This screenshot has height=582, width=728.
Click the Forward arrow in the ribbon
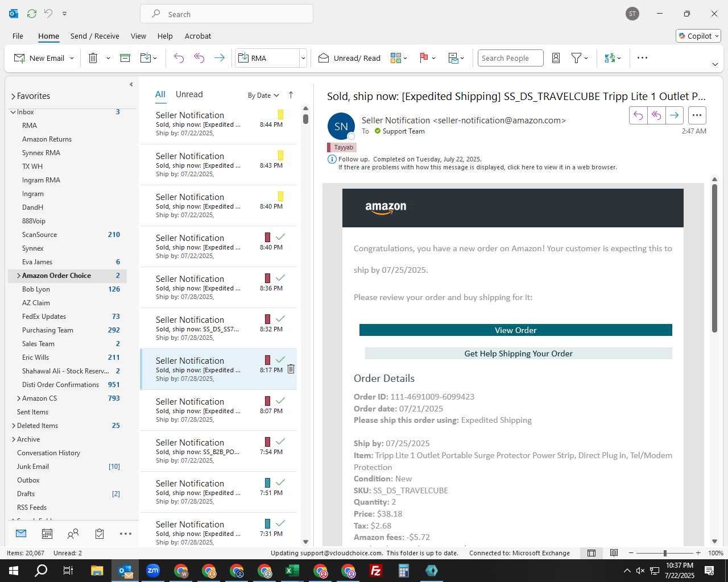219,58
